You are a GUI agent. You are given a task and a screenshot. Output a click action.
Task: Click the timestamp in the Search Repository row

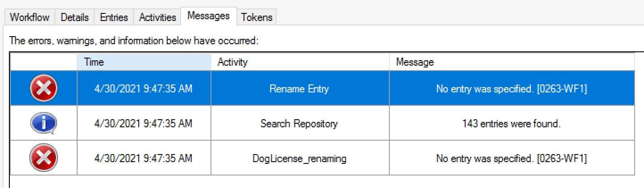144,124
